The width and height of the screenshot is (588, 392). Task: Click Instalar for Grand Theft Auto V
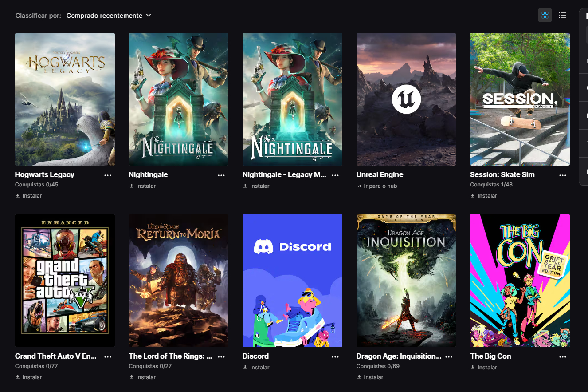click(x=29, y=377)
